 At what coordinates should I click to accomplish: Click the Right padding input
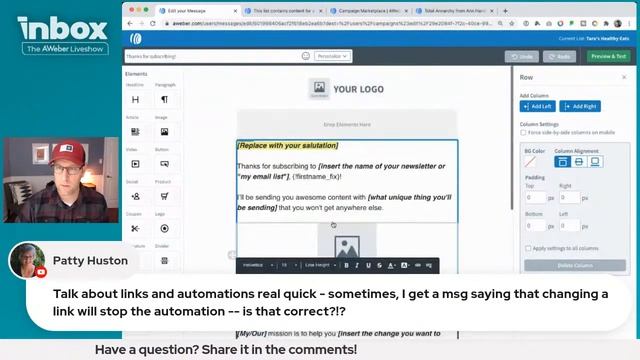click(x=569, y=198)
